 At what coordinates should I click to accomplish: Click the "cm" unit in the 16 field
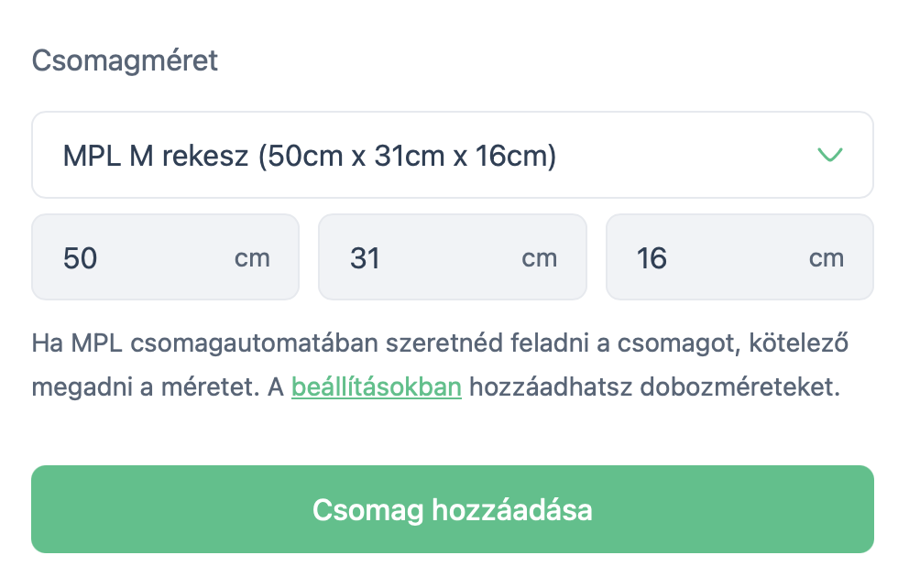point(827,258)
